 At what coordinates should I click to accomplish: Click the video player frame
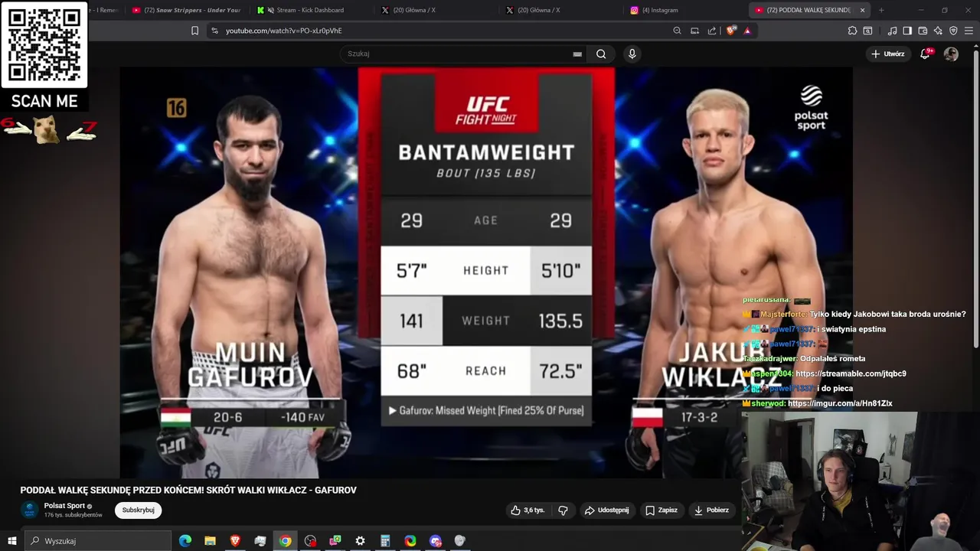[485, 272]
